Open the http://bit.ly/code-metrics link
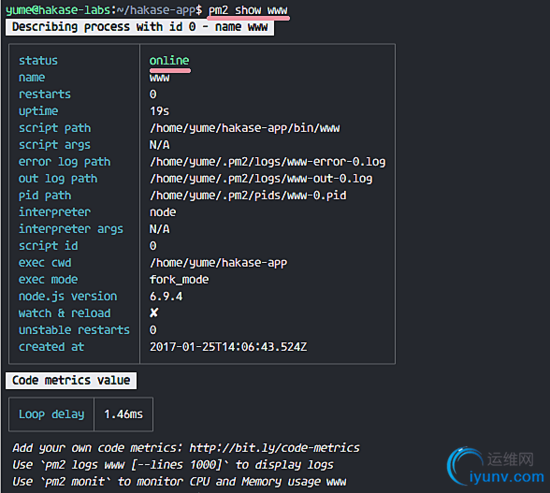Screen dimensions: 550x493 click(x=275, y=448)
